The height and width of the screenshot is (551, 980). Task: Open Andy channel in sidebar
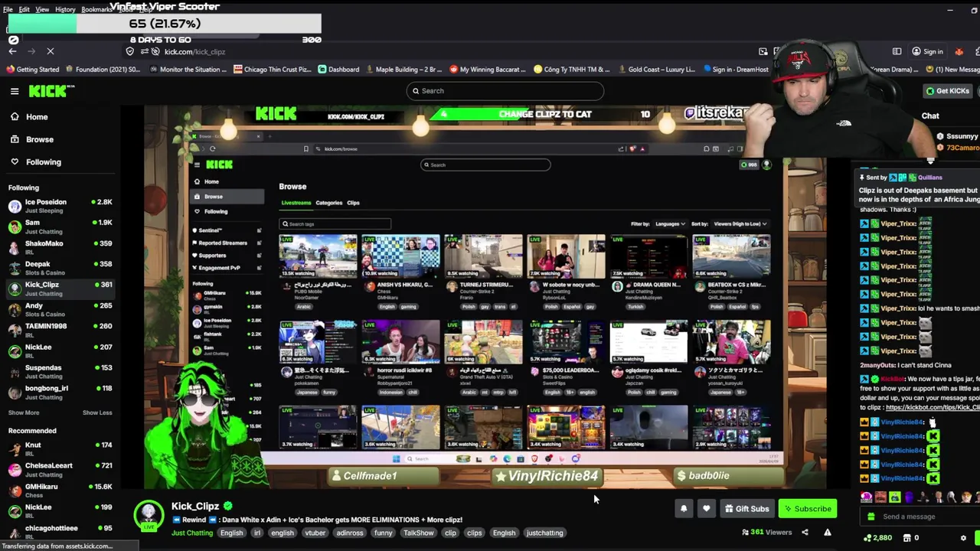click(x=60, y=309)
